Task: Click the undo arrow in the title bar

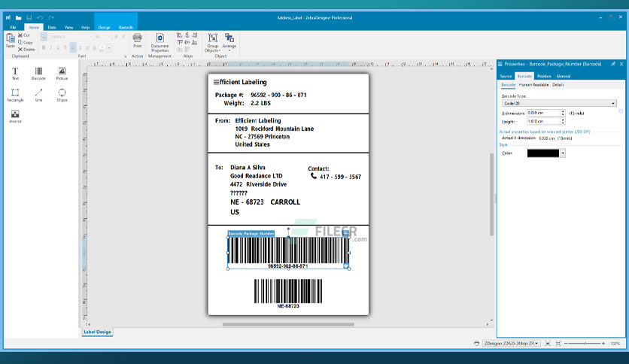Action: 40,17
